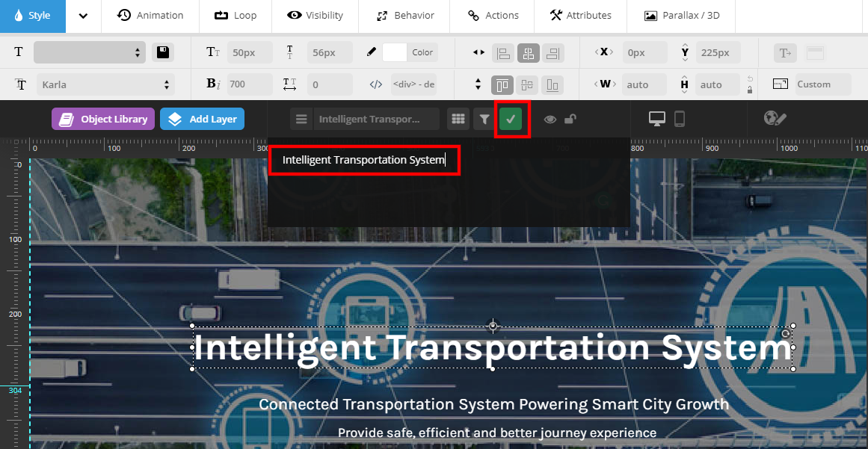Click the horizontal align arrows icon
Viewport: 868px width, 449px height.
(x=478, y=52)
